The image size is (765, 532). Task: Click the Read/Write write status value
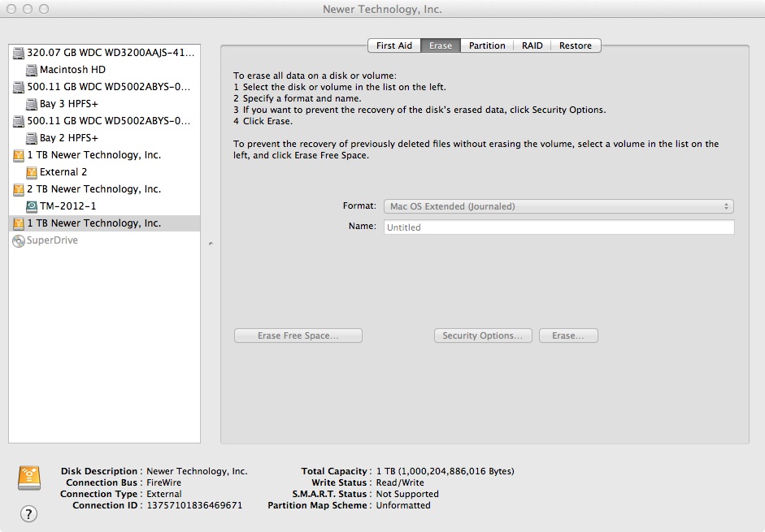click(400, 482)
